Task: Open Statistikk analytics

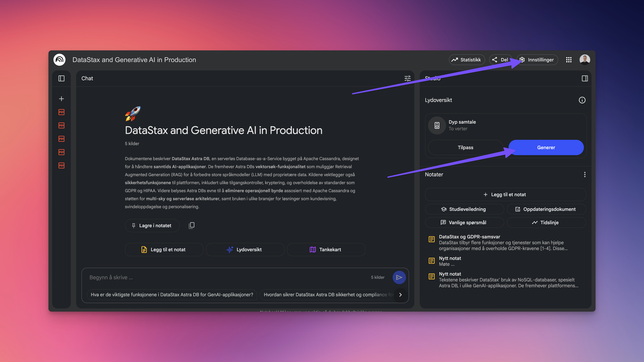Action: point(467,60)
